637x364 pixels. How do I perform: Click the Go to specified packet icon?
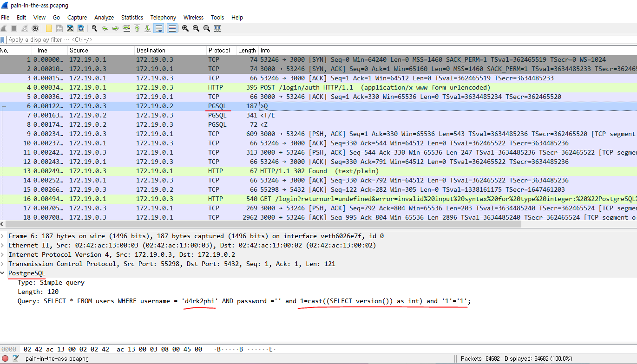click(x=126, y=28)
